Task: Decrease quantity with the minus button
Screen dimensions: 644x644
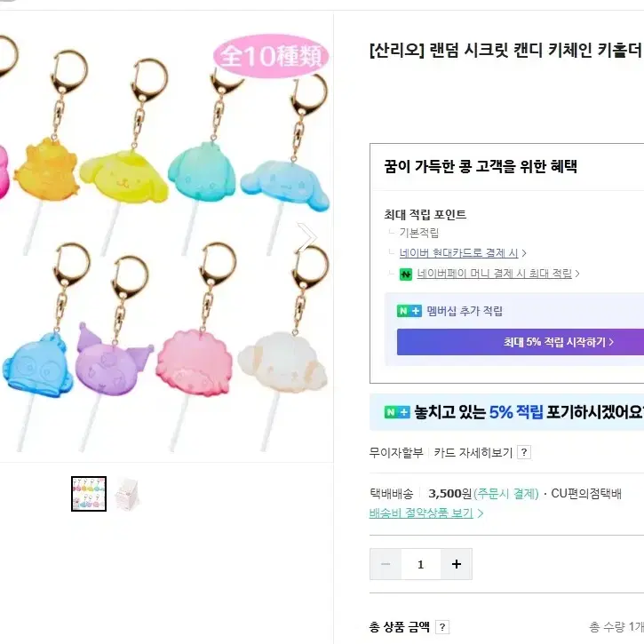Action: (386, 564)
